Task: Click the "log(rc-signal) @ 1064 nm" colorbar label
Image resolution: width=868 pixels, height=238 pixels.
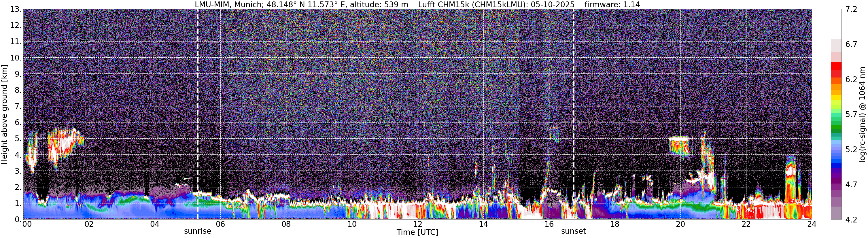Action: pyautogui.click(x=863, y=114)
